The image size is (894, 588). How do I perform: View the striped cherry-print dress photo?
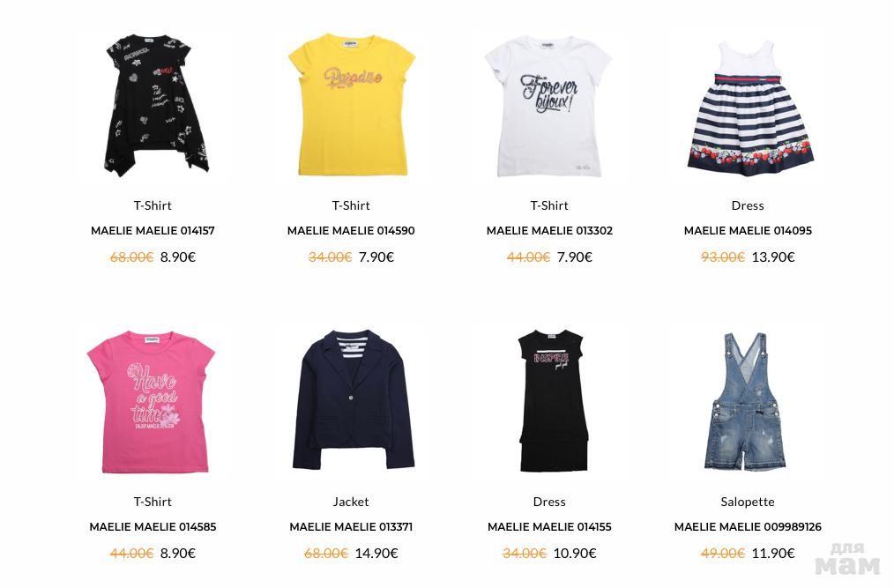(748, 106)
